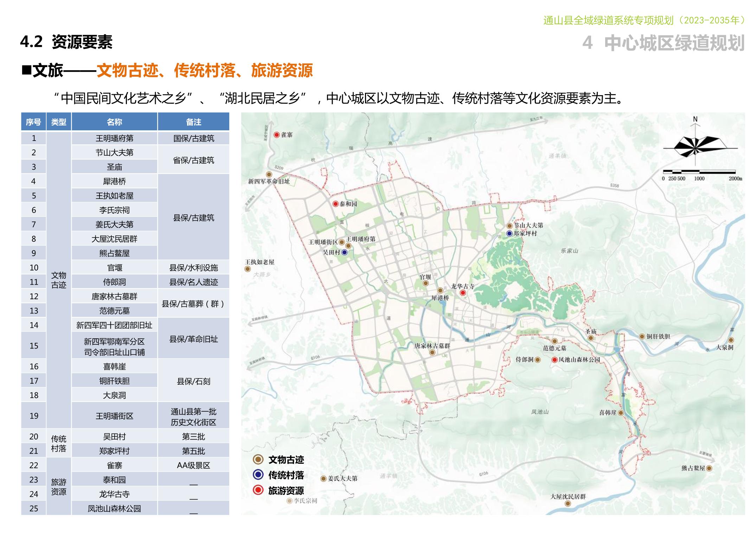The image size is (756, 534).
Task: Click the 备注 table header
Action: point(193,122)
